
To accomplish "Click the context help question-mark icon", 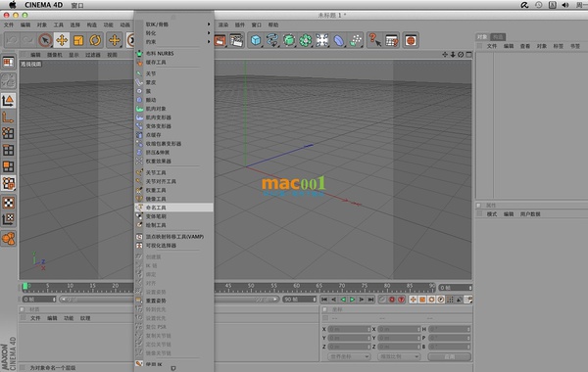I will click(374, 40).
